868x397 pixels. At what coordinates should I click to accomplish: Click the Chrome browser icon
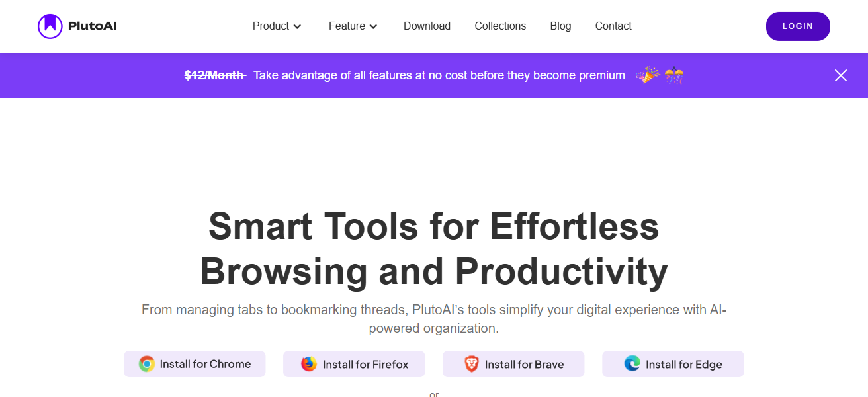tap(147, 364)
